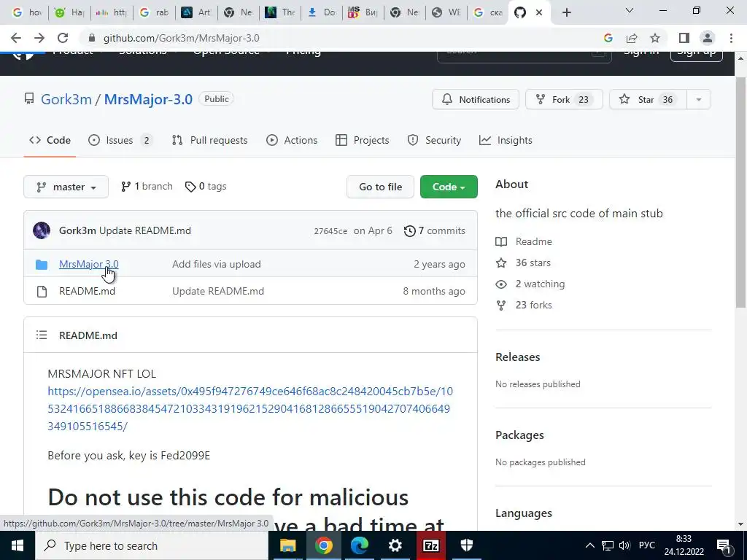Image resolution: width=747 pixels, height=560 pixels.
Task: Go back with the browser back arrow
Action: (x=16, y=38)
